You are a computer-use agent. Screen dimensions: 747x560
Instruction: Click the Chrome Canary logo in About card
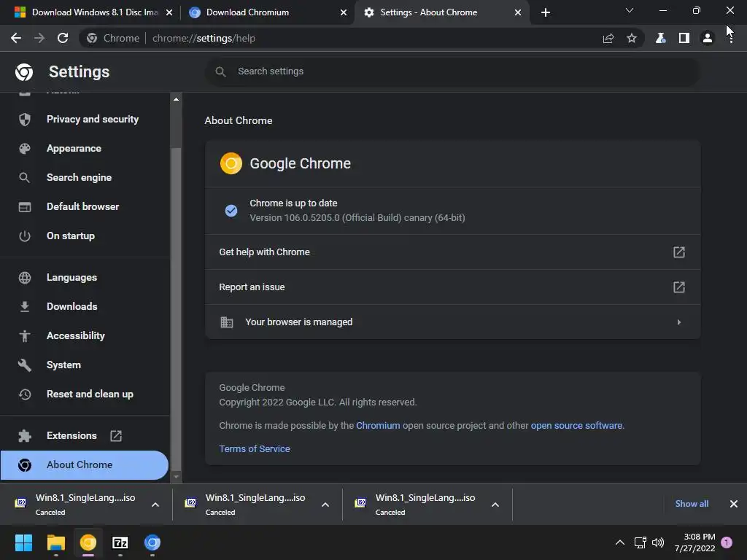click(231, 163)
